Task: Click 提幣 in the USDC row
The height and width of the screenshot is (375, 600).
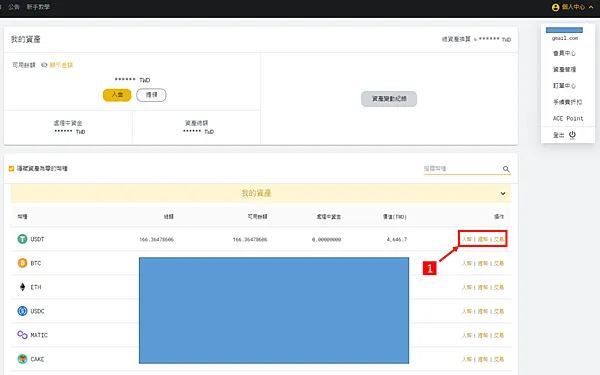Action: coord(483,311)
